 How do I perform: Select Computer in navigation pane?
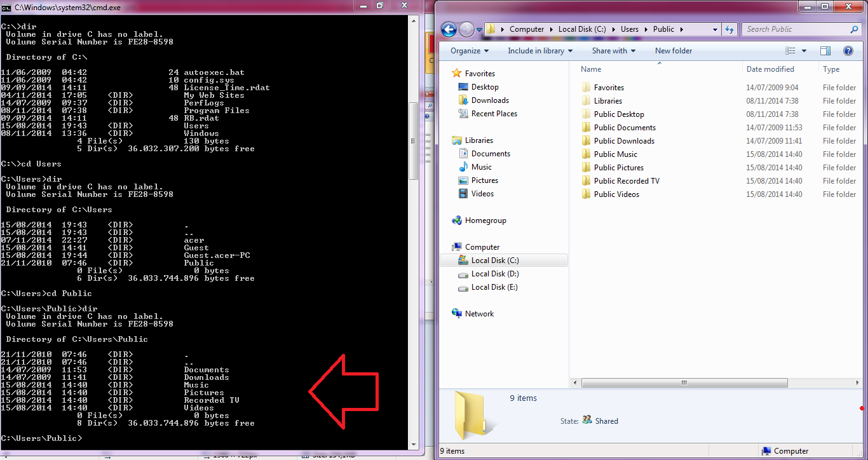(482, 247)
